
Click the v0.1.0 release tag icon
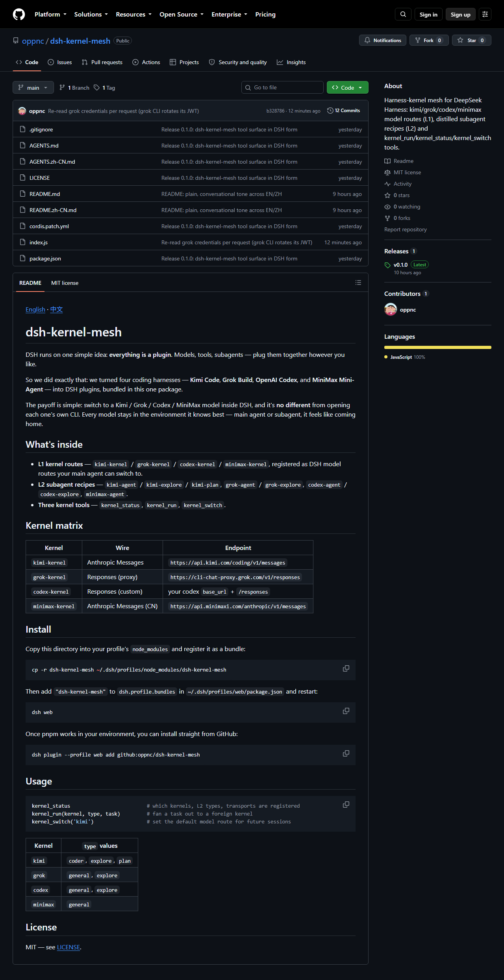click(x=387, y=265)
